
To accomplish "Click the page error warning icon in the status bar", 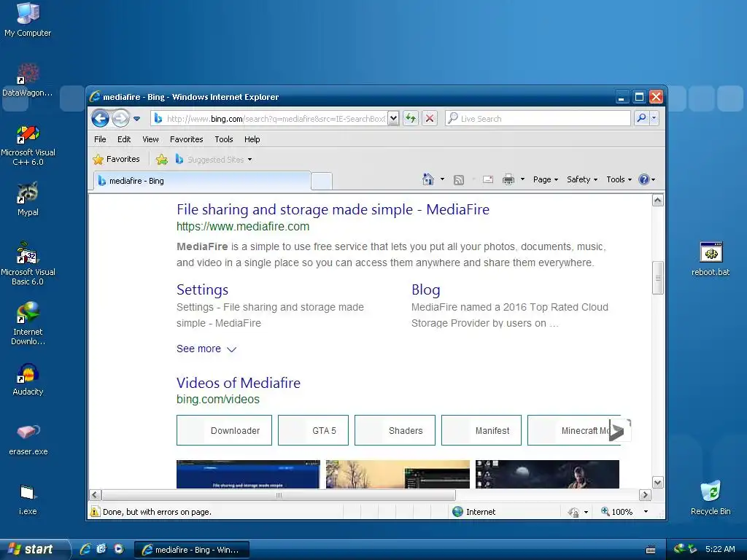I will pos(95,512).
